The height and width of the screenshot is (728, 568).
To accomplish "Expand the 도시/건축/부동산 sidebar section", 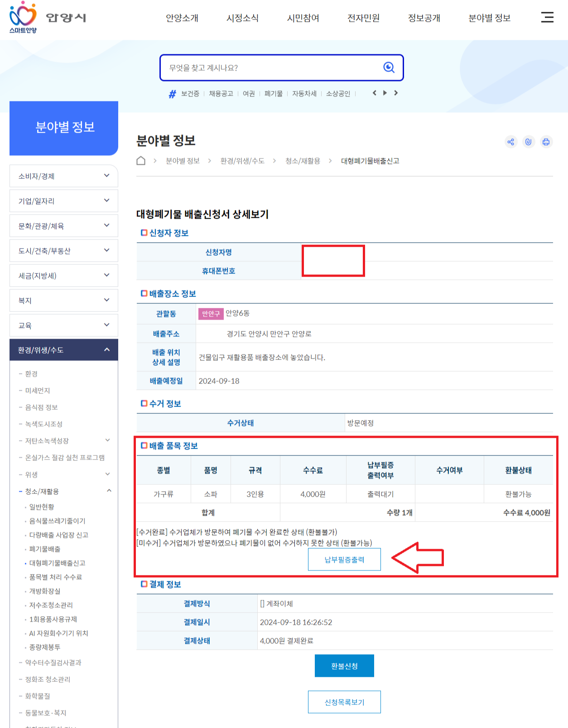I will tap(64, 251).
